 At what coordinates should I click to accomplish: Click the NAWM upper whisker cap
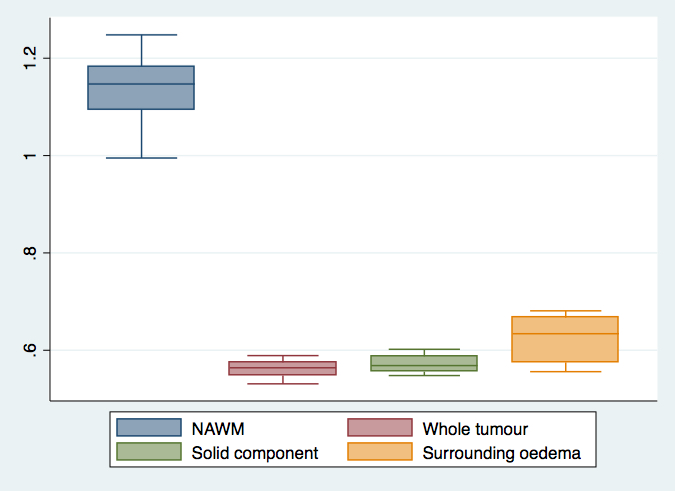point(141,35)
